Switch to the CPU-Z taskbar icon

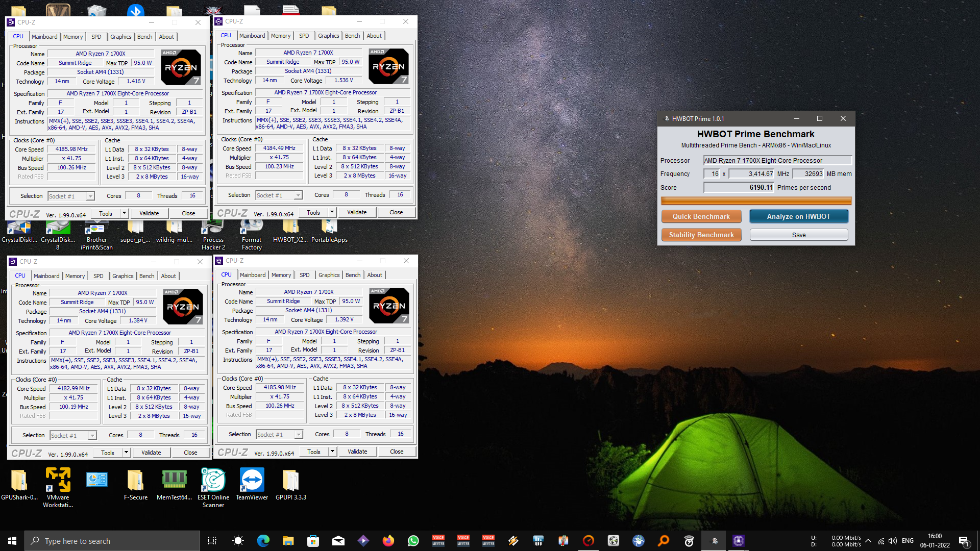pyautogui.click(x=738, y=541)
